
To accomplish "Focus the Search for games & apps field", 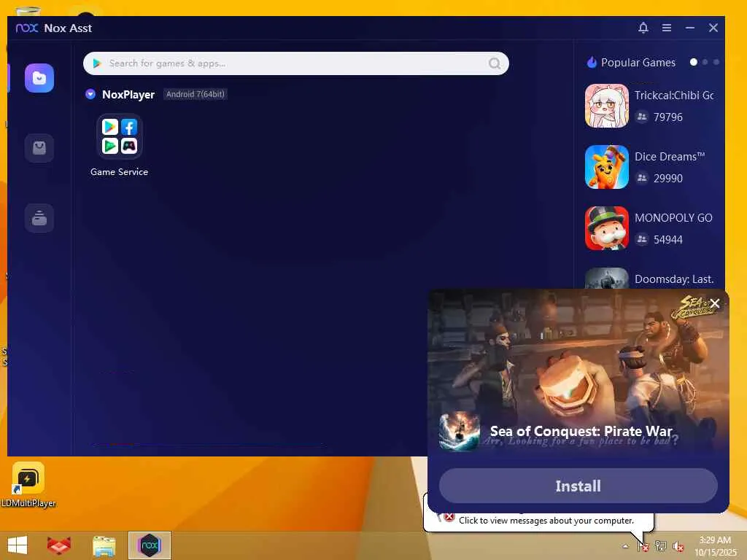I will (296, 63).
